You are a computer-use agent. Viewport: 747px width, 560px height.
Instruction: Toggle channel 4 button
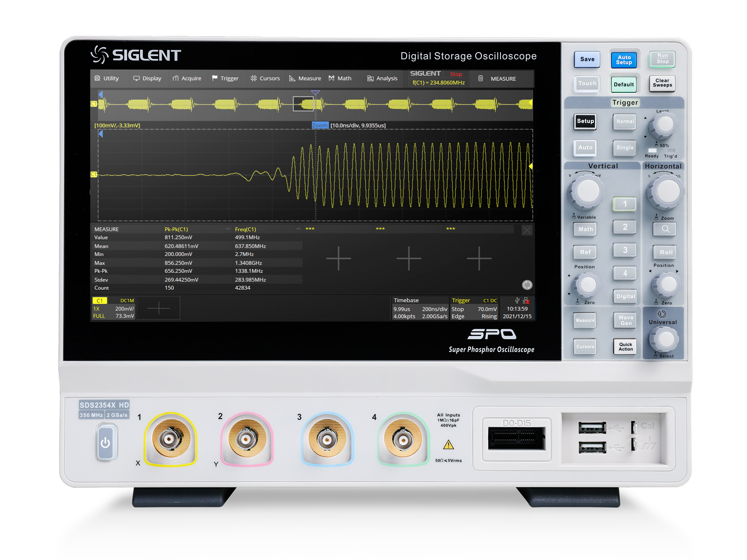tap(625, 273)
